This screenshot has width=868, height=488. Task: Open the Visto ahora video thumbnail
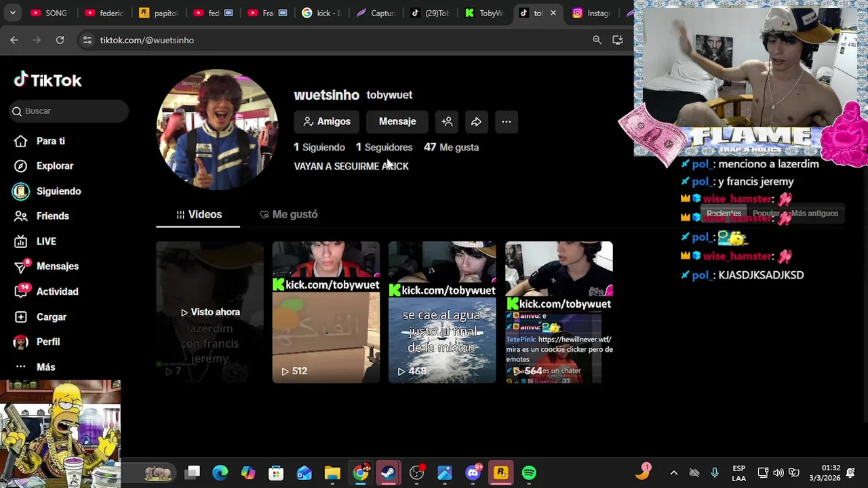pyautogui.click(x=210, y=312)
